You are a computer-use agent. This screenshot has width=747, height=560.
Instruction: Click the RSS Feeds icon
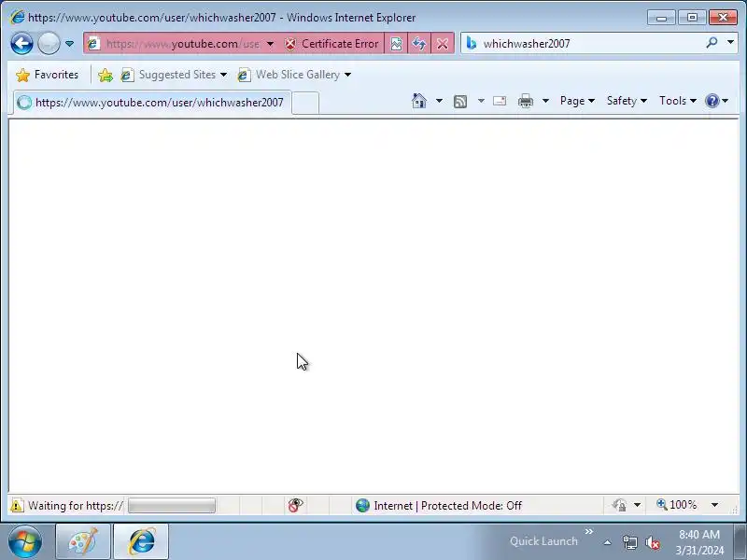tap(460, 101)
